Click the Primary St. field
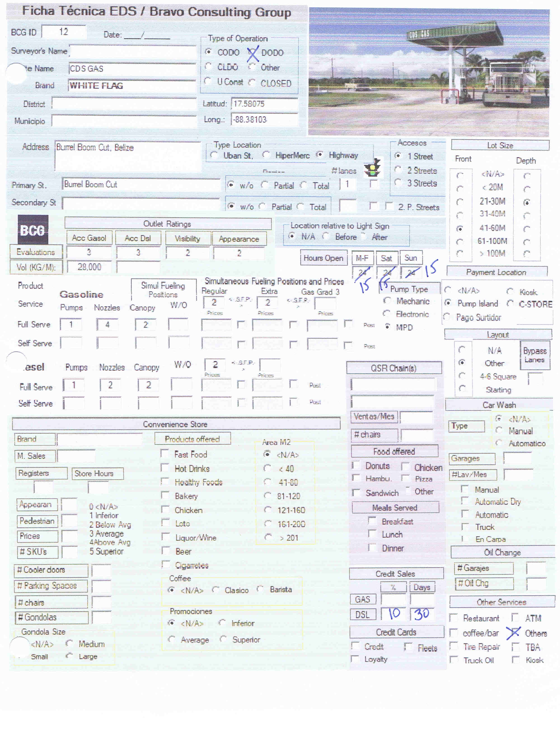560x730 pixels. pyautogui.click(x=141, y=184)
